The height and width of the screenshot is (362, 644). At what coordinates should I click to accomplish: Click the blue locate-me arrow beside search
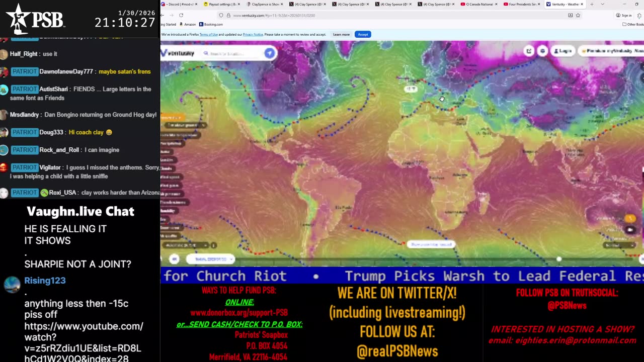tap(270, 53)
